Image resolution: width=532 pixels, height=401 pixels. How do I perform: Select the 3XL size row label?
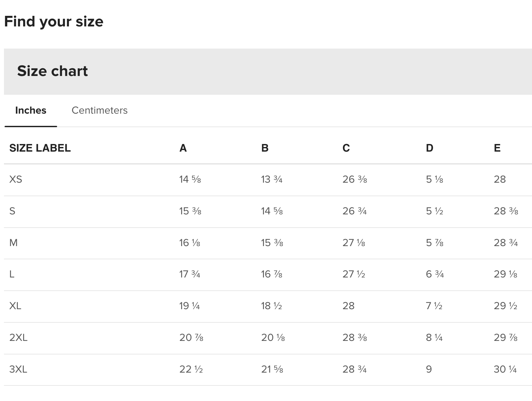coord(18,369)
